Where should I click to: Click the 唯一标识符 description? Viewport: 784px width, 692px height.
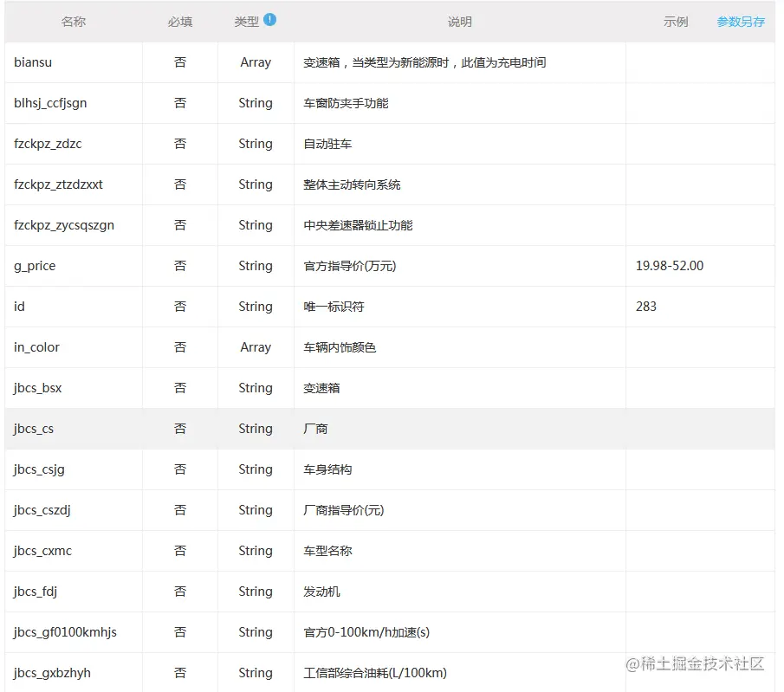334,307
